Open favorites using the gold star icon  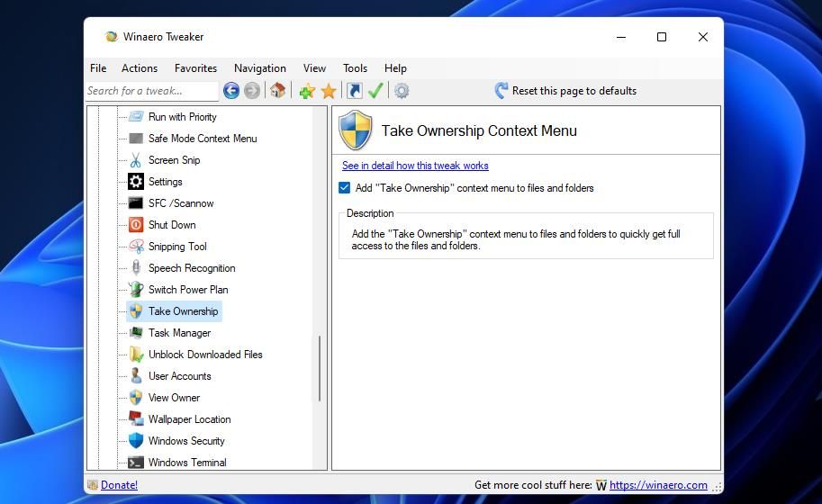point(329,91)
